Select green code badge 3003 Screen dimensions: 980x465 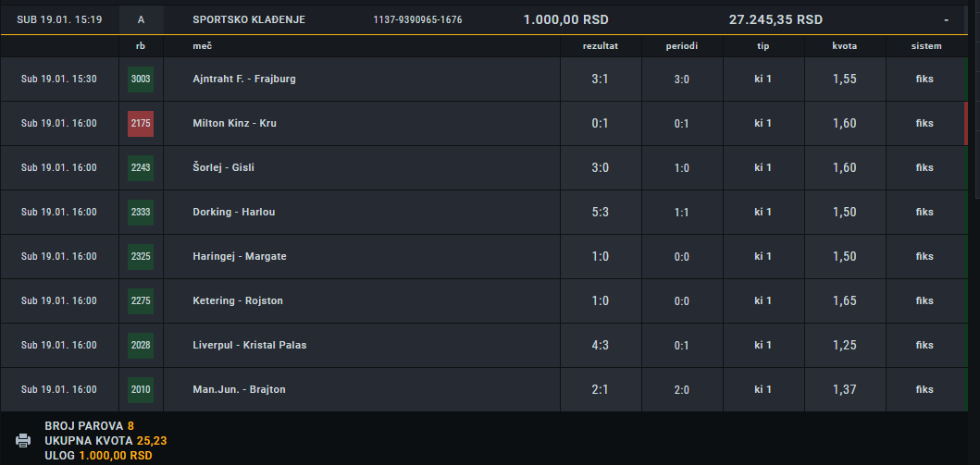pos(141,80)
